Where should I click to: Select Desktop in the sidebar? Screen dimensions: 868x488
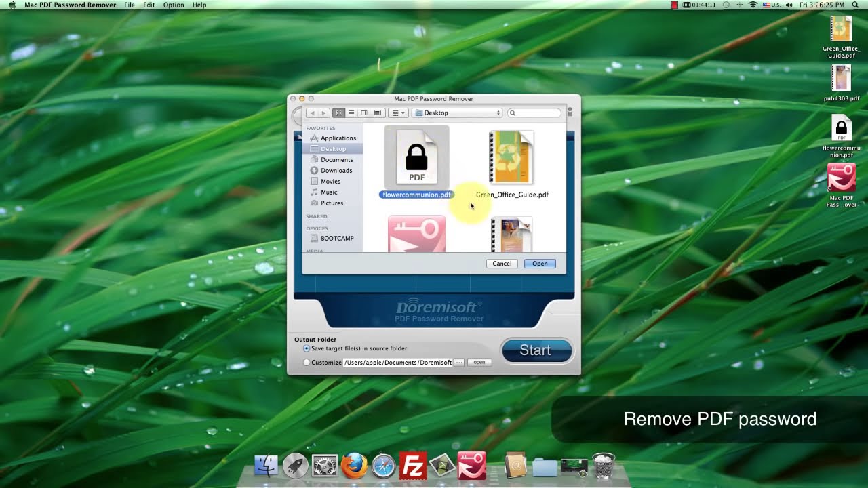click(332, 149)
